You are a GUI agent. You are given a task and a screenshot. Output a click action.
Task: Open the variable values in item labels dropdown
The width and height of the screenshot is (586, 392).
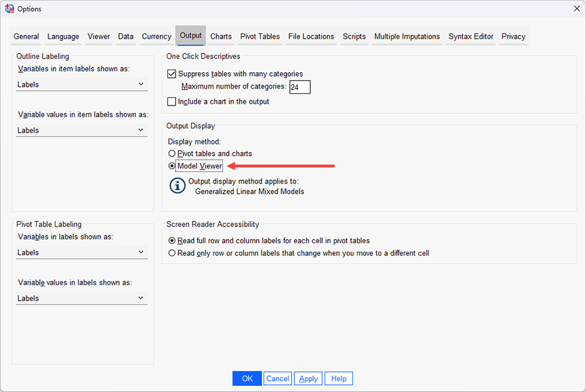coord(82,130)
